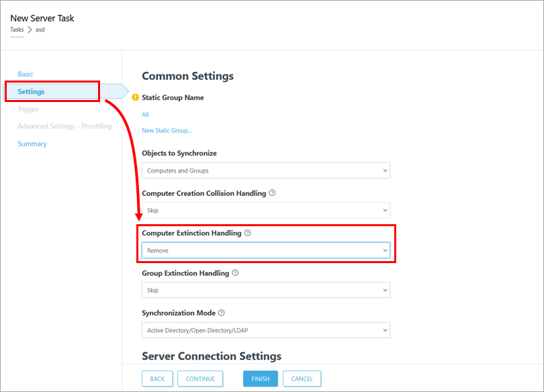The height and width of the screenshot is (392, 544).
Task: Click the breadcrumb chevron after Tasks
Action: coord(30,30)
